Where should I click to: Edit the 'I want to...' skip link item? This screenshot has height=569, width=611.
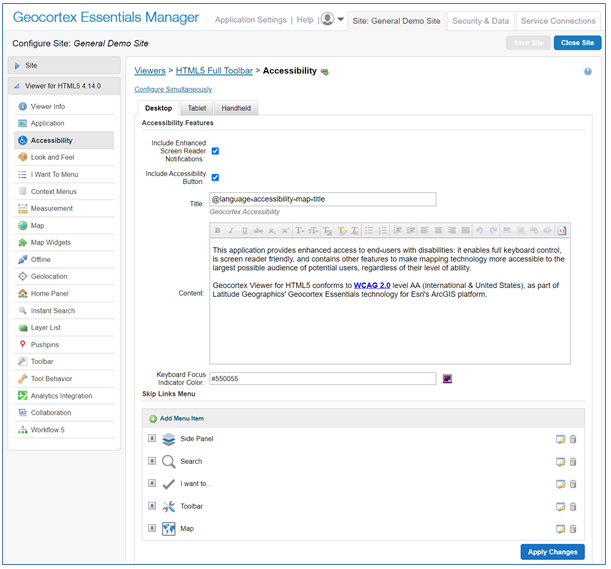pyautogui.click(x=560, y=484)
